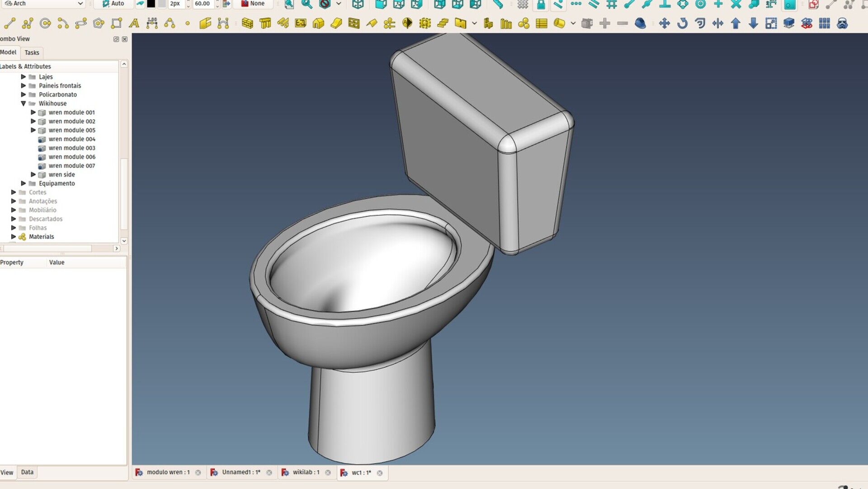Screen dimensions: 868x489
Task: Select the Draft Ellipse tool
Action: (81, 23)
